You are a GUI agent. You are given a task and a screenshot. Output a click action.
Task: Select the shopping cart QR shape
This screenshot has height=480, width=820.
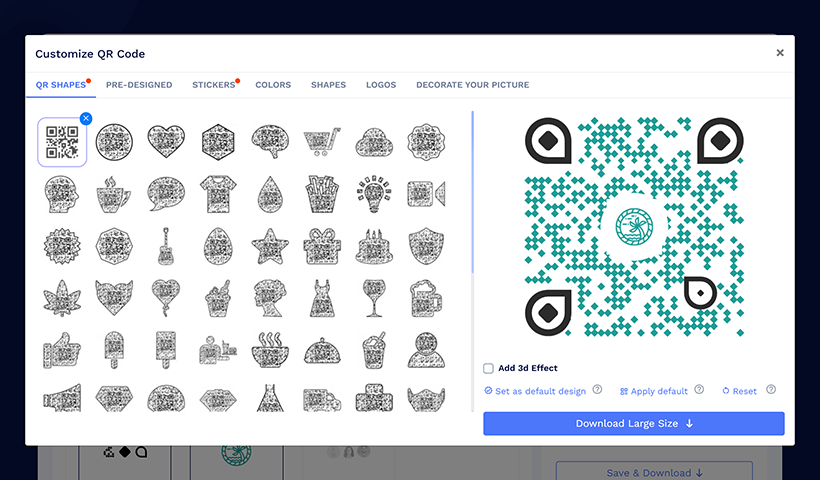coord(322,141)
